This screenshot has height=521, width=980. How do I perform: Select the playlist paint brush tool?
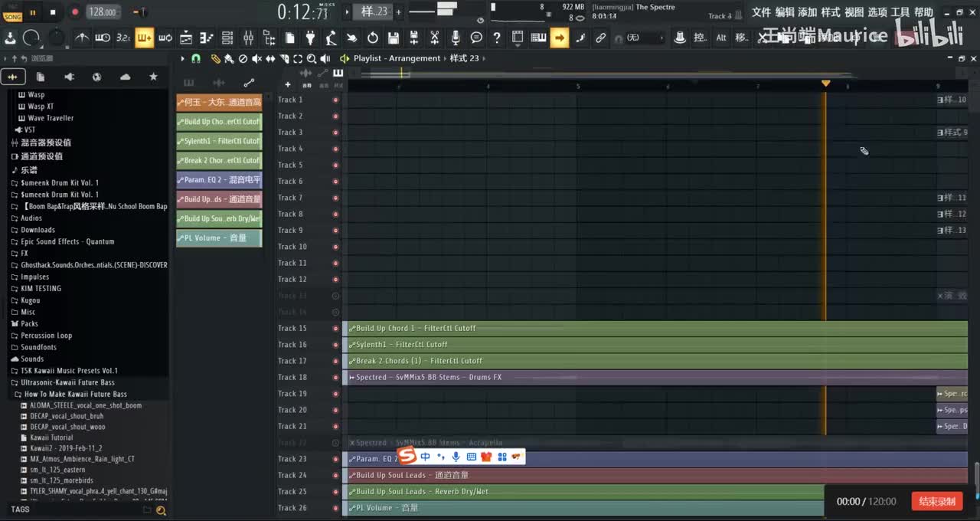click(229, 58)
